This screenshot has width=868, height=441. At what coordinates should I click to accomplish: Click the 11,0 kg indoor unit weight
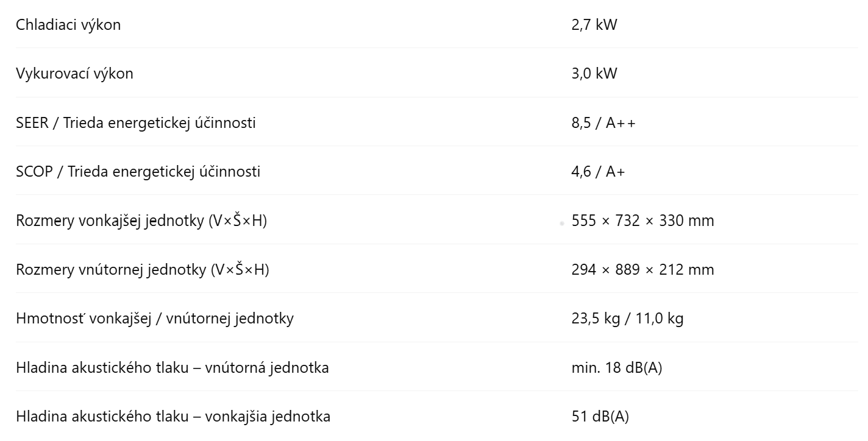(661, 319)
